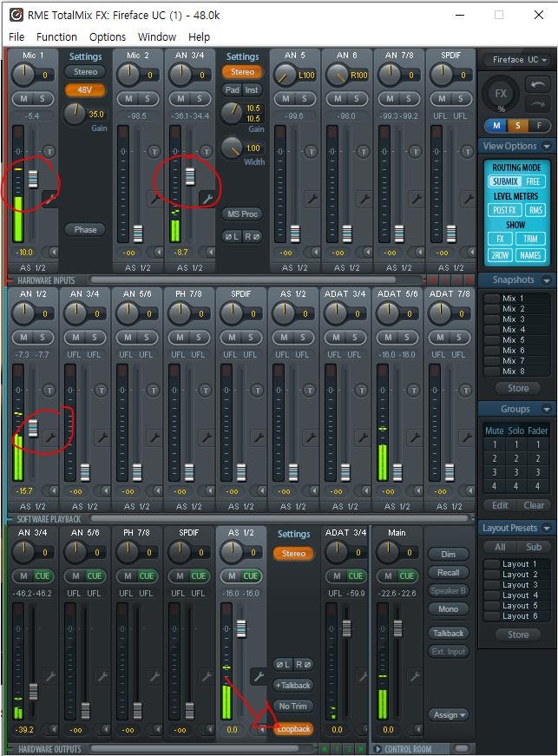Viewport: 558px width, 756px height.
Task: Click the small arrow button beside Mic 1's -10.0 level
Action: [53, 253]
